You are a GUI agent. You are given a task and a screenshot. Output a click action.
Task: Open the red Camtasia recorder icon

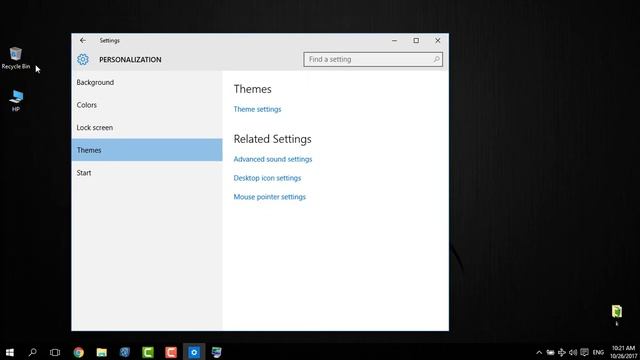[171, 352]
